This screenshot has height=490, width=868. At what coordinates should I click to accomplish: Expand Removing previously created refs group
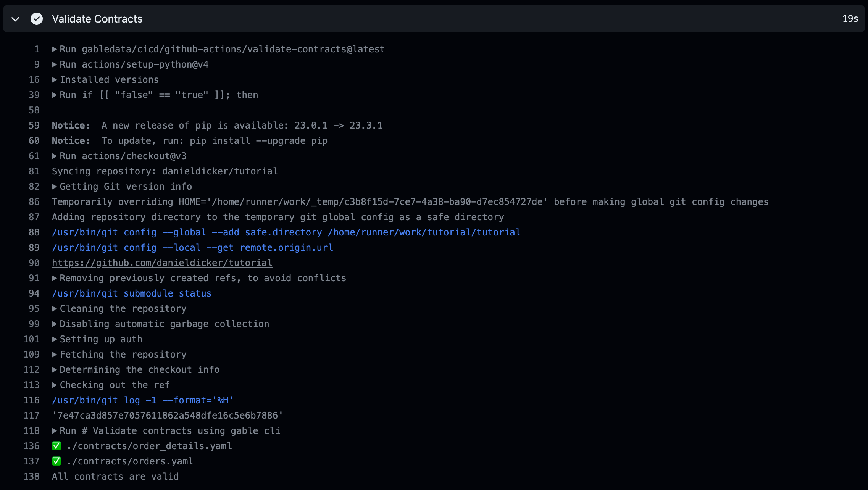click(x=54, y=278)
